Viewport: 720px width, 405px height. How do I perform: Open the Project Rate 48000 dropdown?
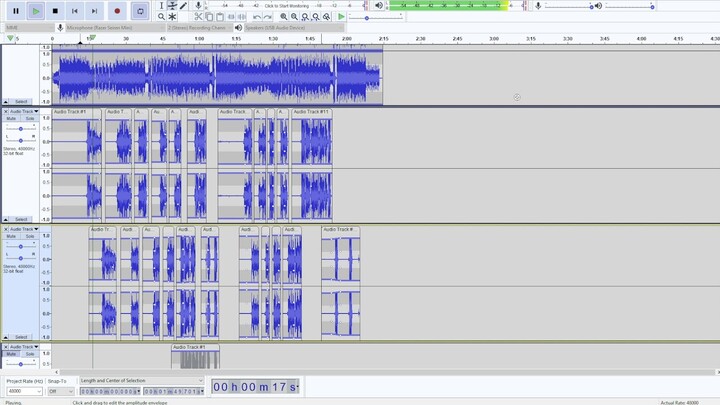(24, 391)
